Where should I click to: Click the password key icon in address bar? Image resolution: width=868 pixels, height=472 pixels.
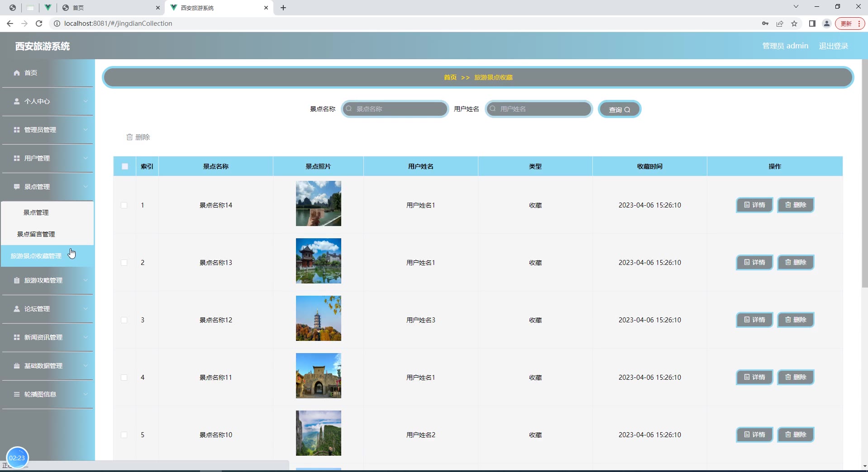(x=765, y=24)
